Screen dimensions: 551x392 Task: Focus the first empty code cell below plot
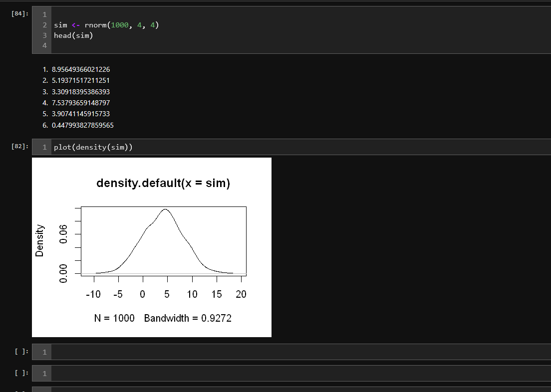(291, 352)
